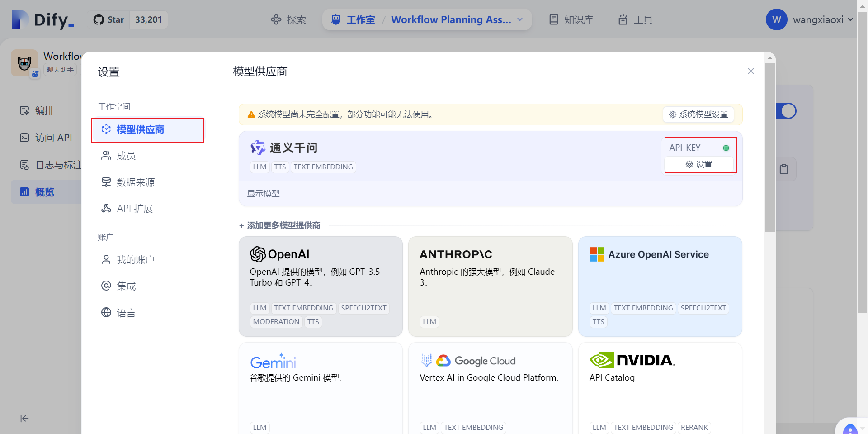The height and width of the screenshot is (434, 868).
Task: Click the 语言 globe icon
Action: click(x=106, y=312)
